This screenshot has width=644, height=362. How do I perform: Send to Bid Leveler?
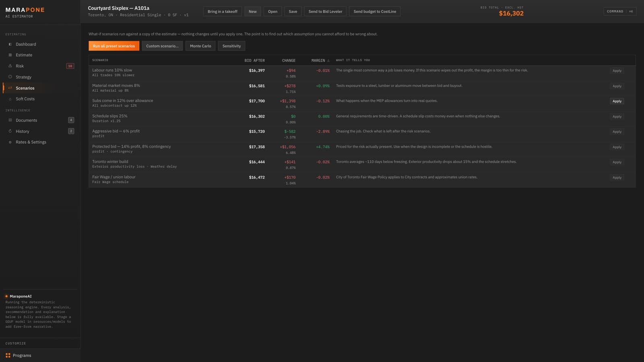325,12
